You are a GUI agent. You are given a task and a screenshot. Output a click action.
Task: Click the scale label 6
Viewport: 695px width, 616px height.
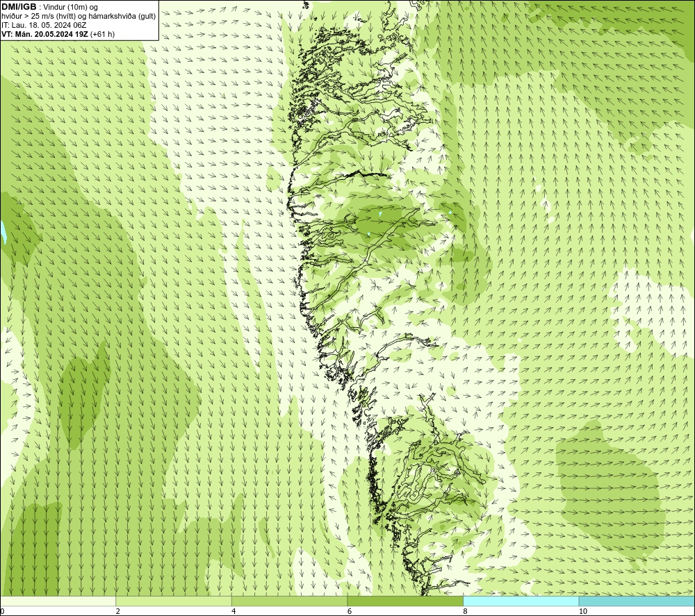pyautogui.click(x=350, y=611)
